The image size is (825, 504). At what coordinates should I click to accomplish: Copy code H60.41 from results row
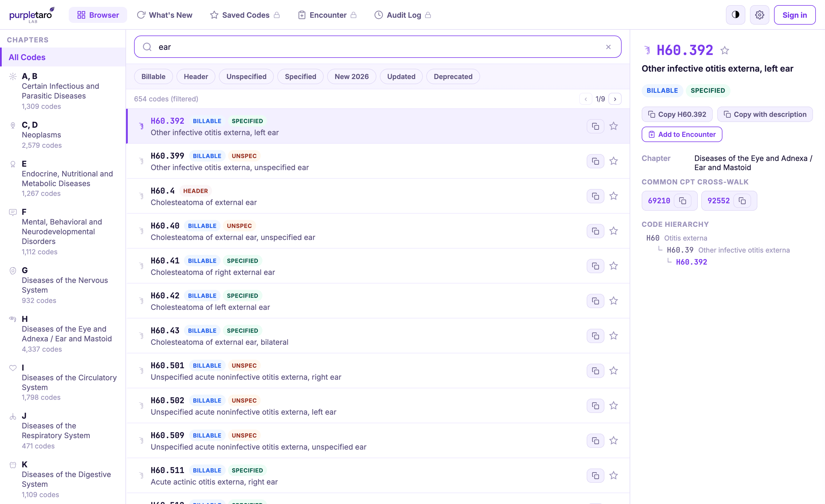(x=595, y=266)
